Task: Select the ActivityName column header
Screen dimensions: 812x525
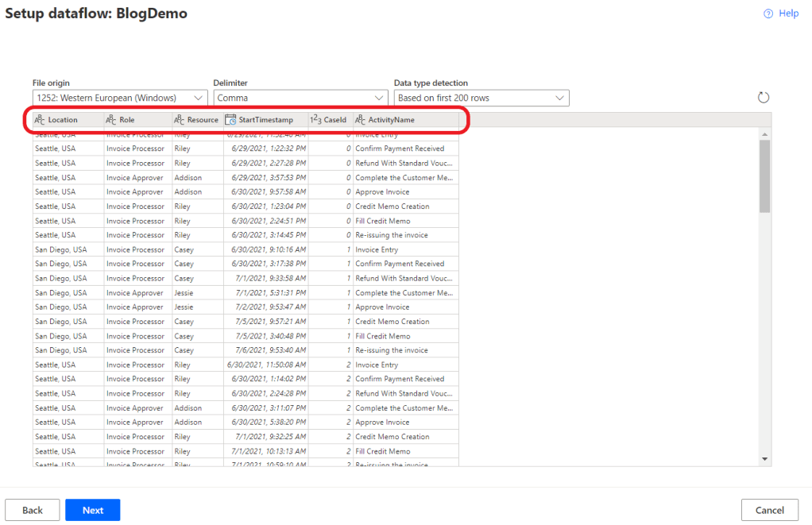Action: click(391, 120)
